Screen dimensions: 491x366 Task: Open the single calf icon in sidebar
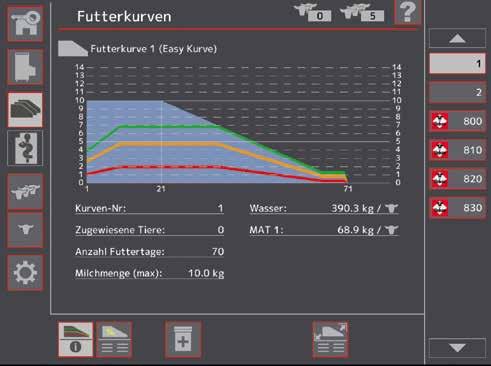[x=25, y=230]
